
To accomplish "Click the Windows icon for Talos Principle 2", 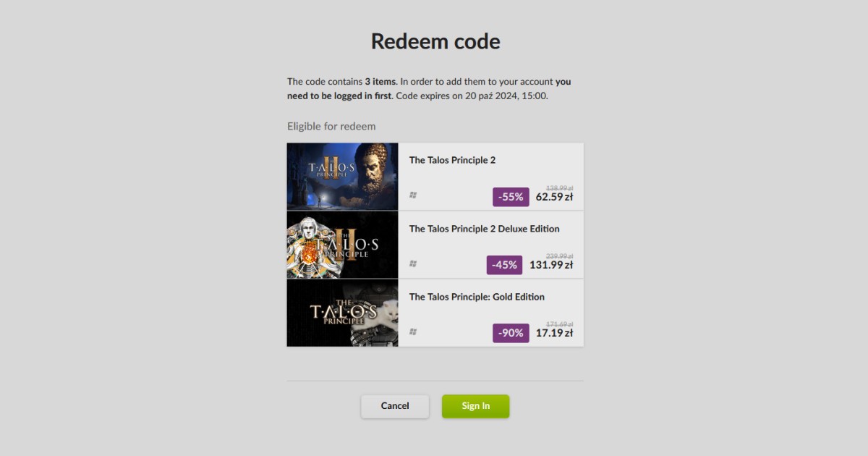I will click(413, 195).
